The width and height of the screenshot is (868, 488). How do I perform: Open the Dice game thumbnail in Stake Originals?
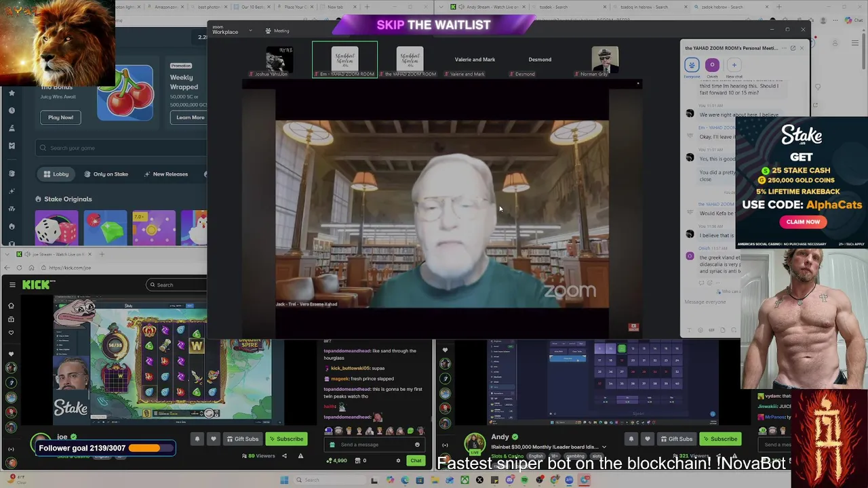tap(56, 228)
